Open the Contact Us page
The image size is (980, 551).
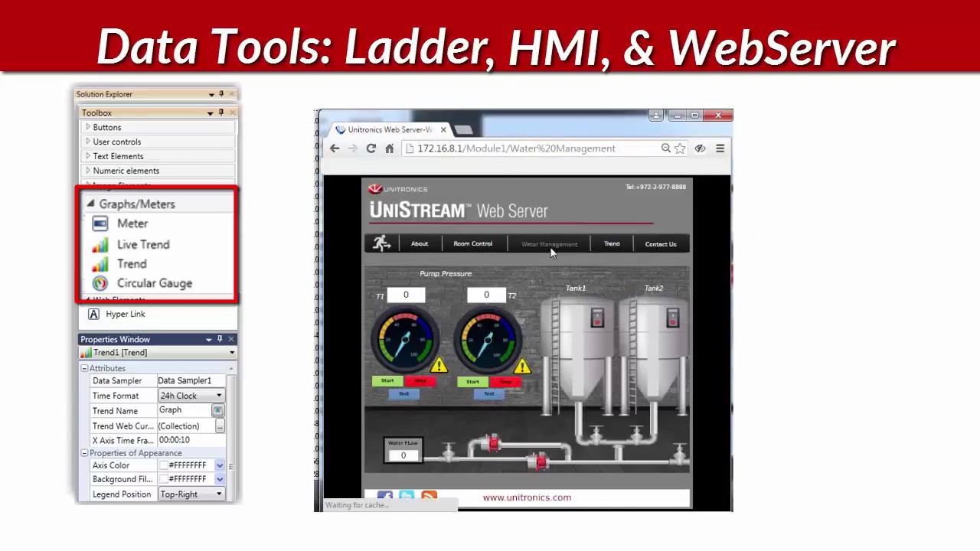[x=661, y=244]
